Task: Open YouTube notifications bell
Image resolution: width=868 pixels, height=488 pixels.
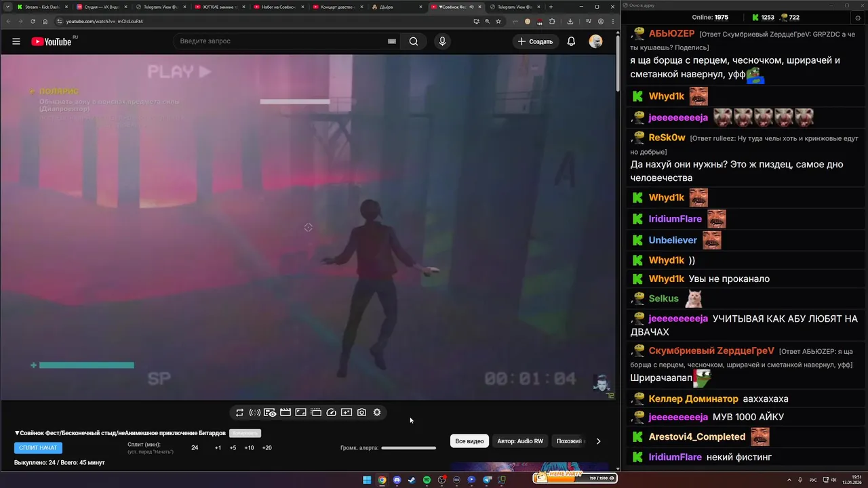Action: click(571, 41)
